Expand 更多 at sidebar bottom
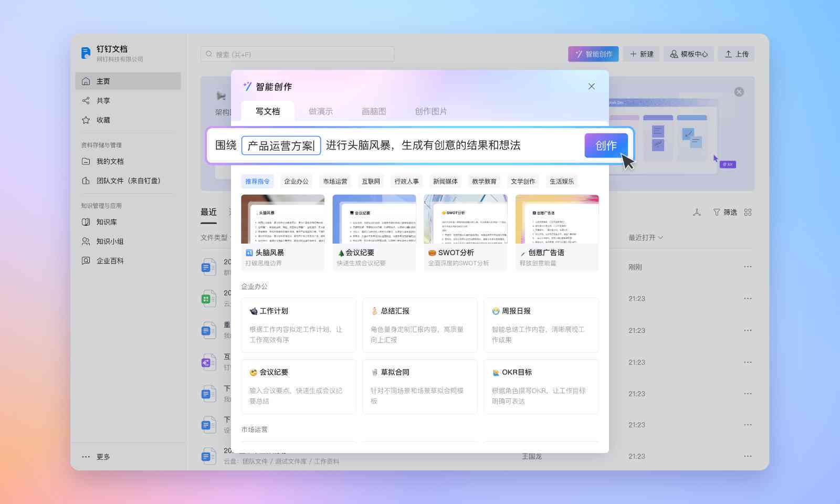The height and width of the screenshot is (504, 840). [96, 457]
